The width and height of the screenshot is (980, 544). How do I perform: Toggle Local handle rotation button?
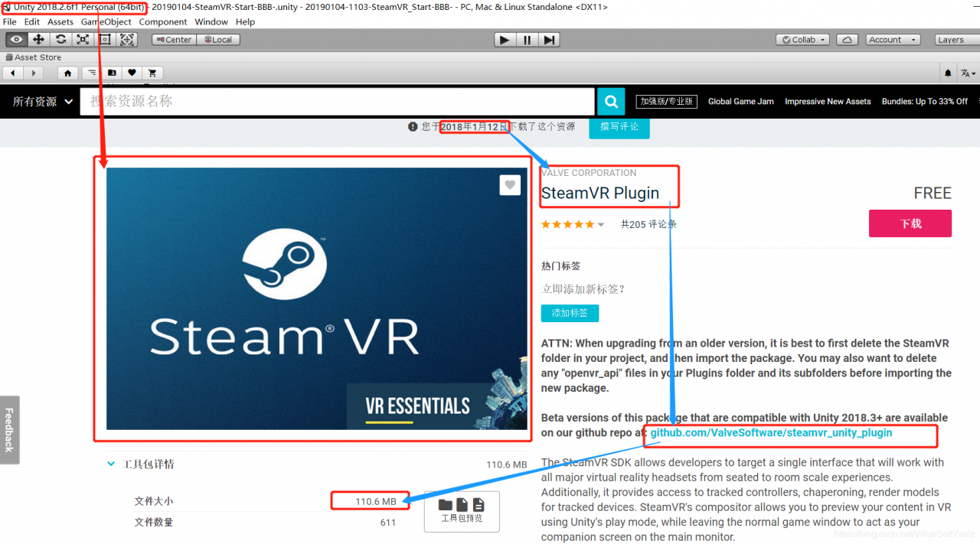[x=218, y=40]
